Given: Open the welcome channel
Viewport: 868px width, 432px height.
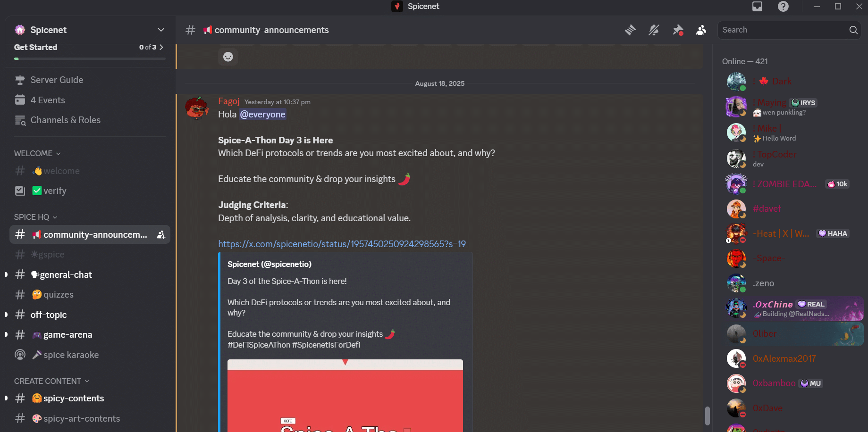Looking at the screenshot, I should pyautogui.click(x=90, y=171).
